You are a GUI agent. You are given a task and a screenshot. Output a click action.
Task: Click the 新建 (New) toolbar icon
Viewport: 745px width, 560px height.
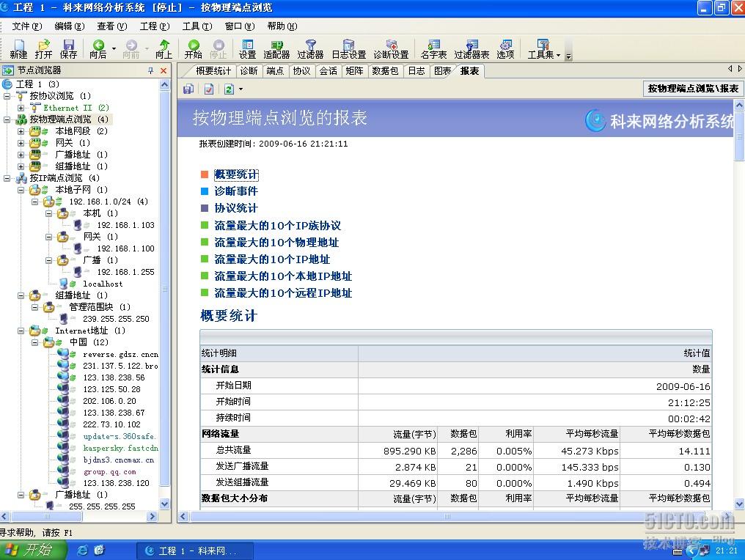coord(18,49)
